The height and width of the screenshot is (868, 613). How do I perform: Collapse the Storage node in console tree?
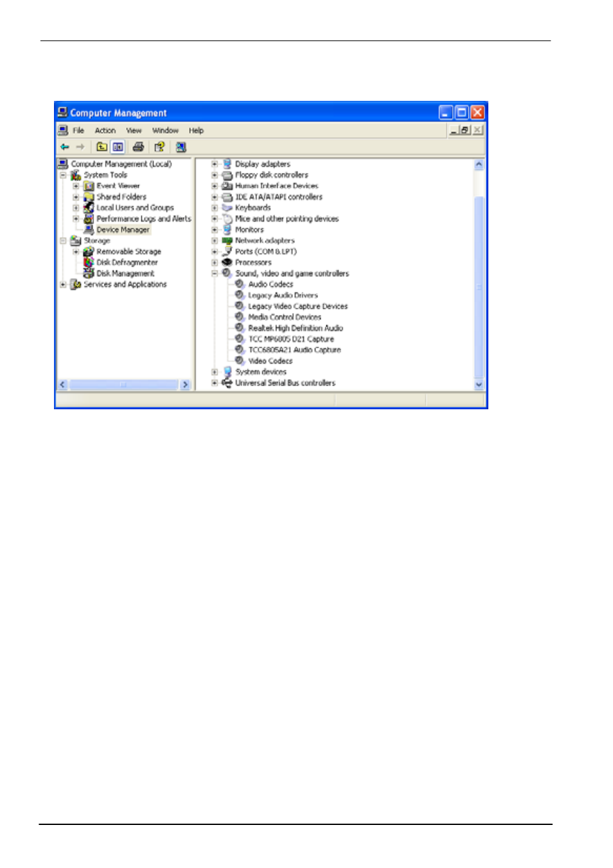[63, 241]
